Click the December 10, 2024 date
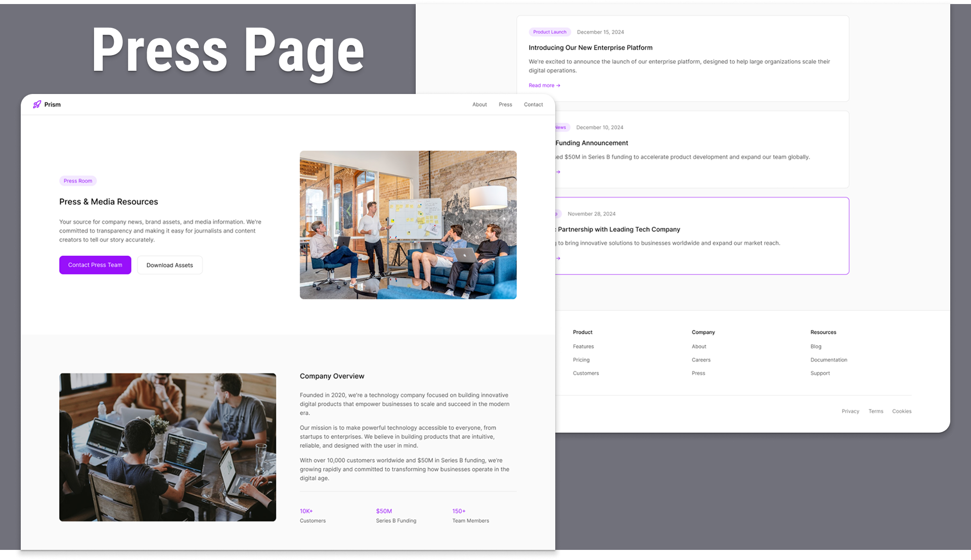This screenshot has width=971, height=560. click(x=599, y=127)
